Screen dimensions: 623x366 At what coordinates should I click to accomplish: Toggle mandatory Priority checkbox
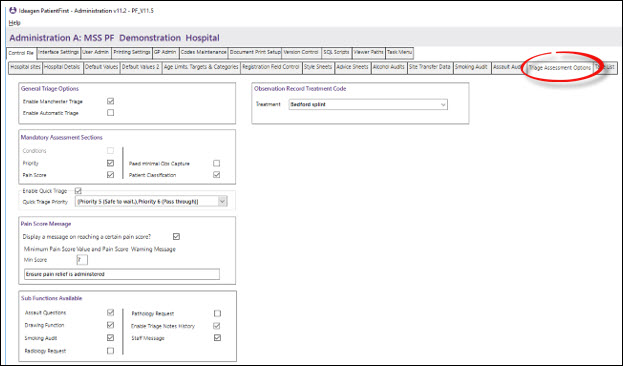(110, 163)
